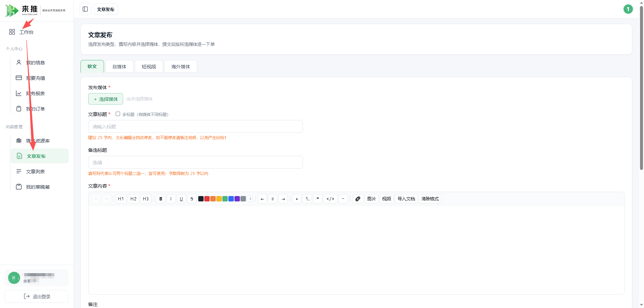
Task: Toggle underline formatting
Action: [181, 199]
